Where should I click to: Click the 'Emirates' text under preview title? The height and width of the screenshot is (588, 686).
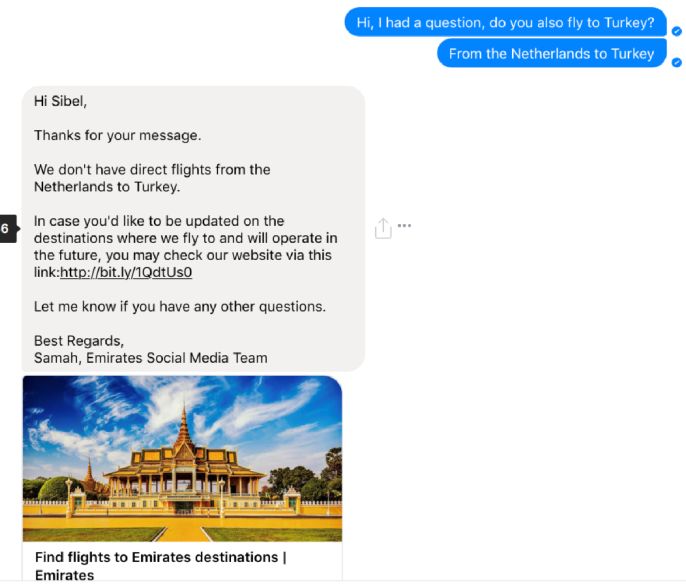[x=64, y=575]
